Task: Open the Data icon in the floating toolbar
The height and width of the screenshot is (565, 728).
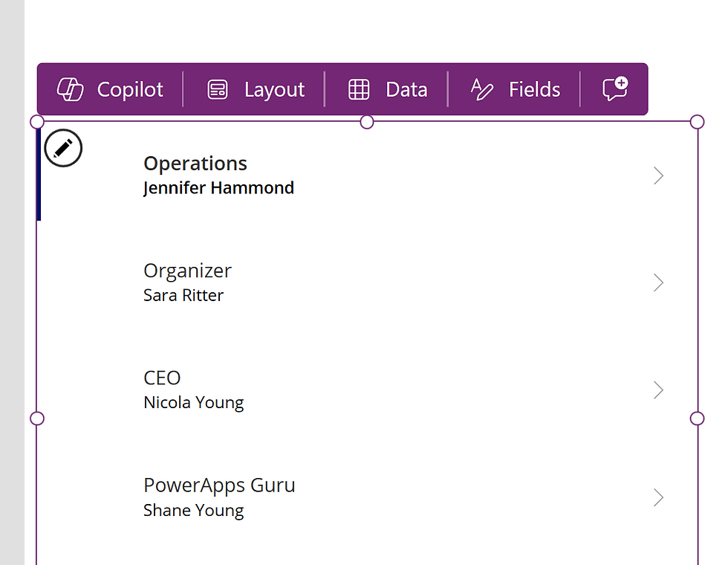Action: click(x=358, y=89)
